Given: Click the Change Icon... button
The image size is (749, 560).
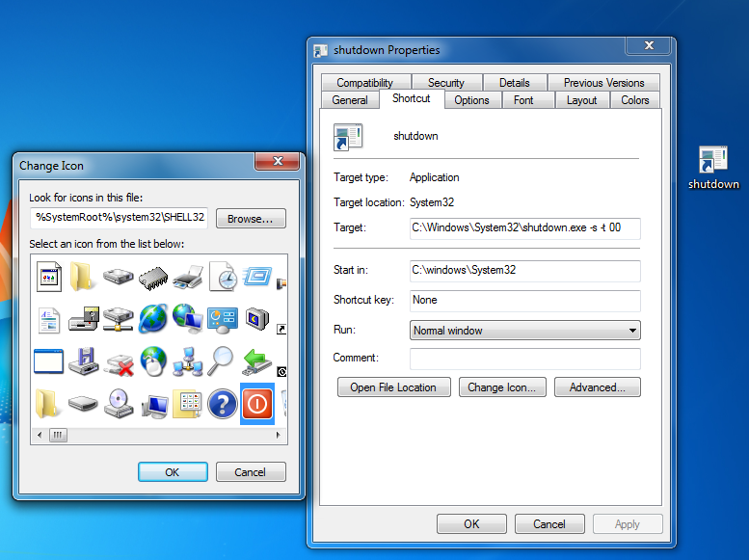Looking at the screenshot, I should [501, 387].
